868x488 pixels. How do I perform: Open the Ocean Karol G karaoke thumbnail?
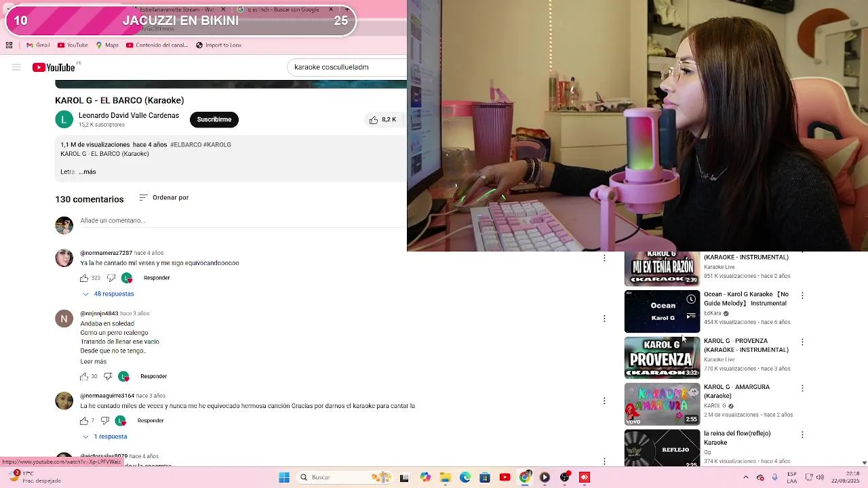(662, 312)
